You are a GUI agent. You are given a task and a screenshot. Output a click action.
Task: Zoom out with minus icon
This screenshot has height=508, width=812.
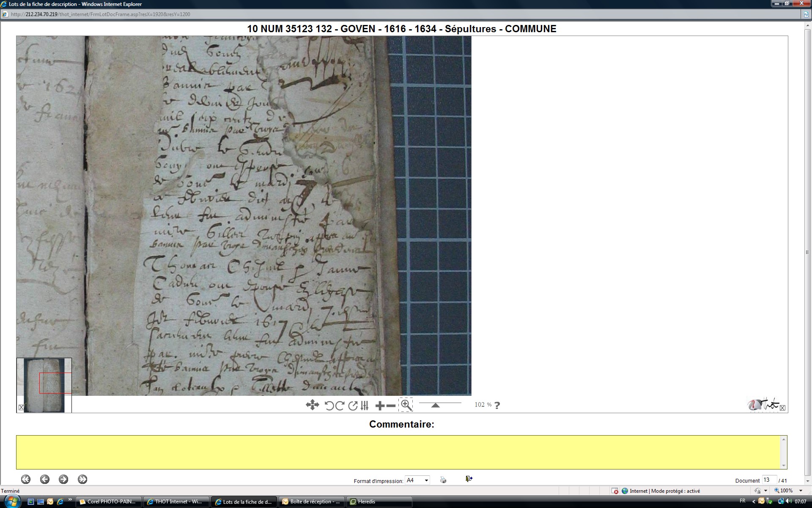391,406
